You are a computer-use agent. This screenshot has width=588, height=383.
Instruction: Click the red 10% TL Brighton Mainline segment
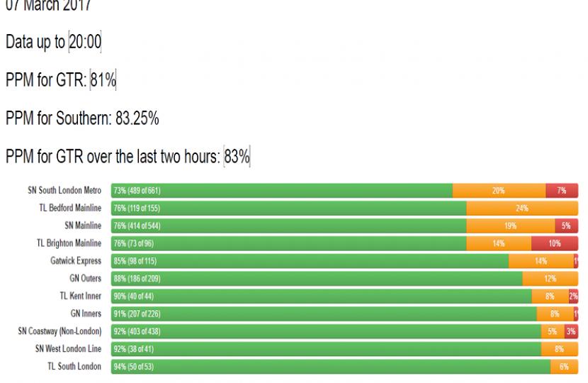click(x=555, y=243)
